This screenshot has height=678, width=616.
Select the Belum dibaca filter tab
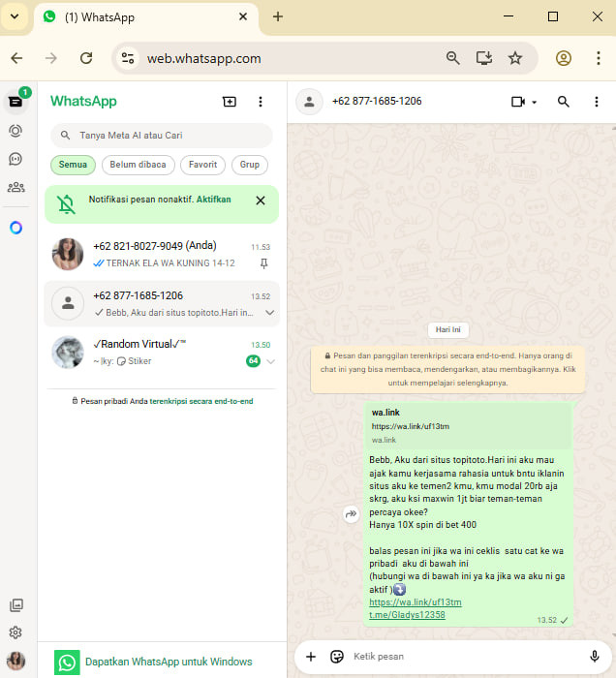point(138,165)
